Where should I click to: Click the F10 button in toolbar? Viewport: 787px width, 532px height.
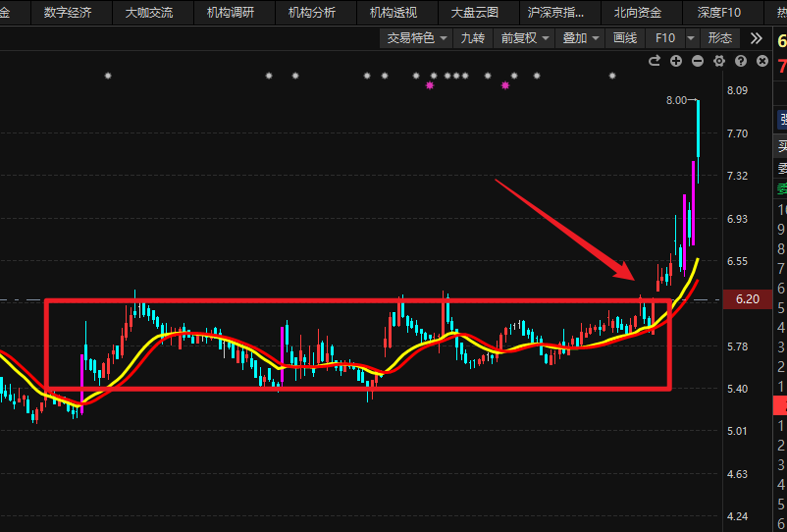(665, 38)
